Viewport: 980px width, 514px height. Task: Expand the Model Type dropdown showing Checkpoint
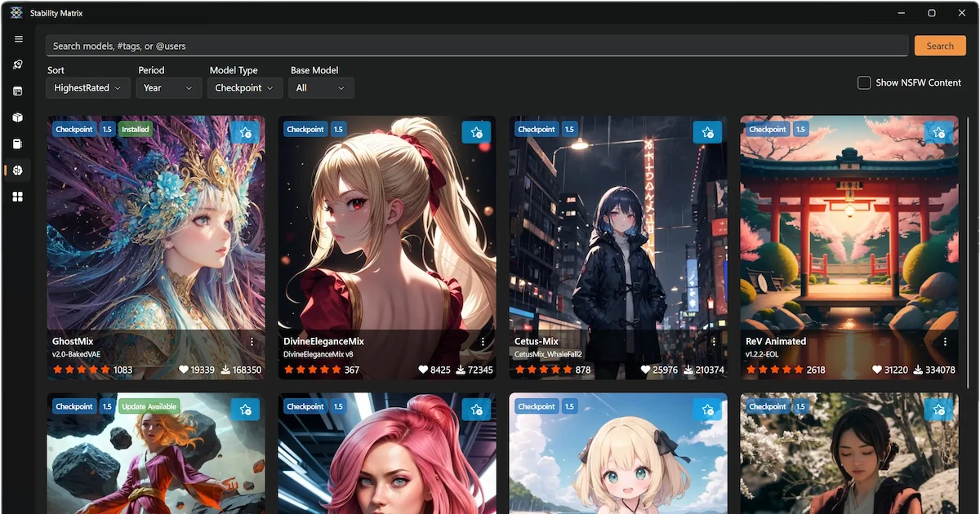245,88
